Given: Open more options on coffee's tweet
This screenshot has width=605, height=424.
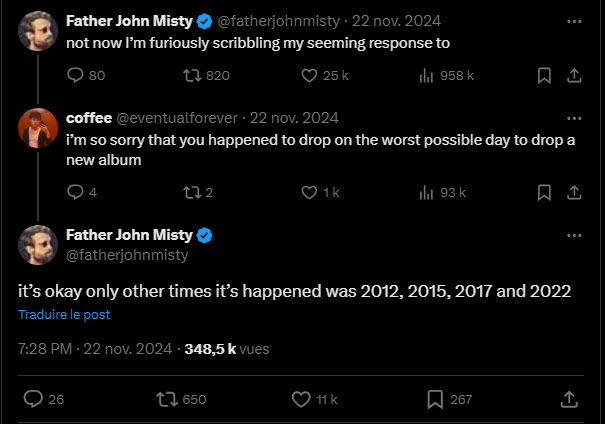Looking at the screenshot, I should 574,117.
